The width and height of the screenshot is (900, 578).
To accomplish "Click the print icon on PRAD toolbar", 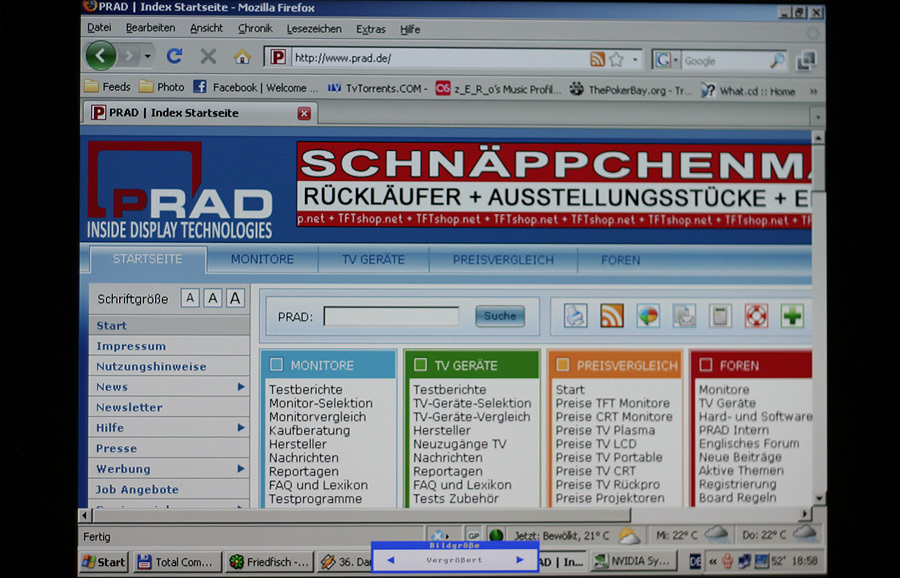I will coord(575,316).
